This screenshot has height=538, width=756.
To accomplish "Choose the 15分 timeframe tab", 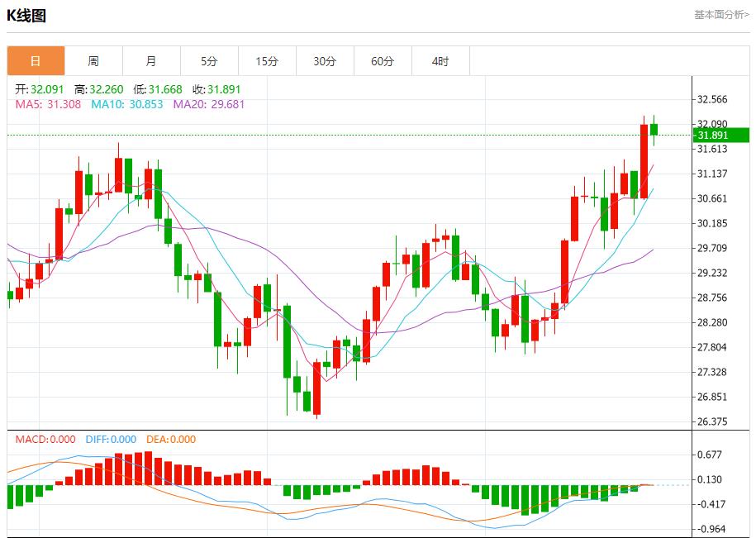I will [267, 61].
